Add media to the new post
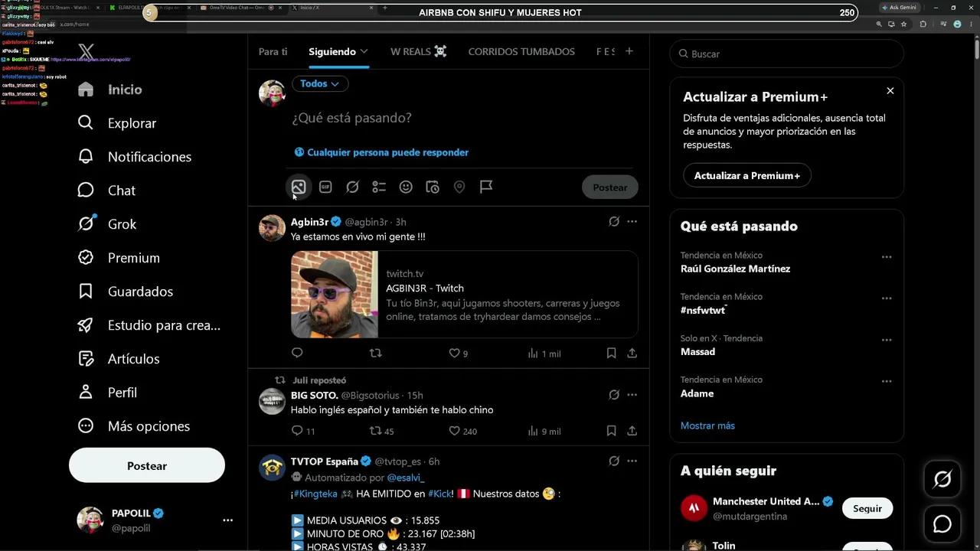The height and width of the screenshot is (551, 980). click(x=299, y=187)
